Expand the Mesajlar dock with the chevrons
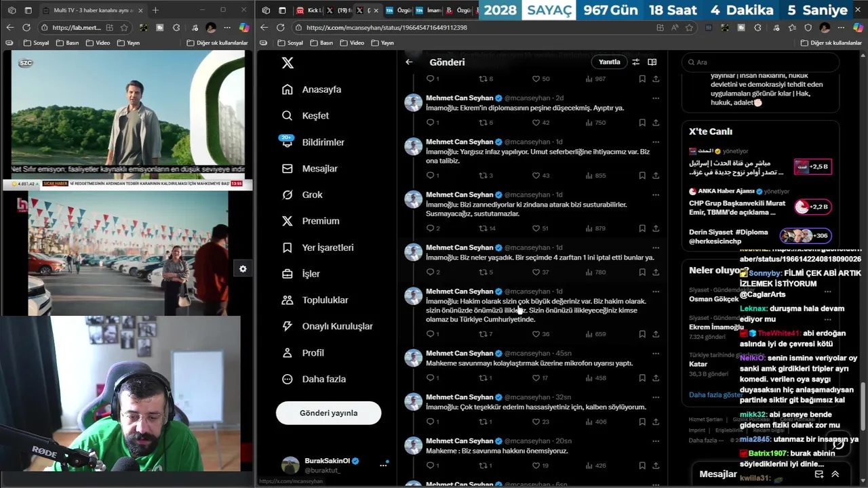 pyautogui.click(x=835, y=474)
